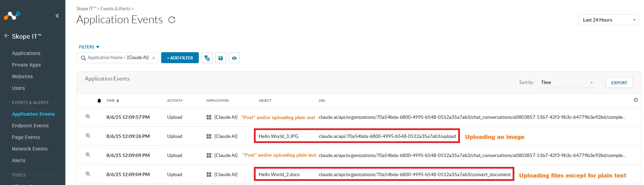644x185 pixels.
Task: Refresh the Application Events page
Action: pyautogui.click(x=172, y=20)
